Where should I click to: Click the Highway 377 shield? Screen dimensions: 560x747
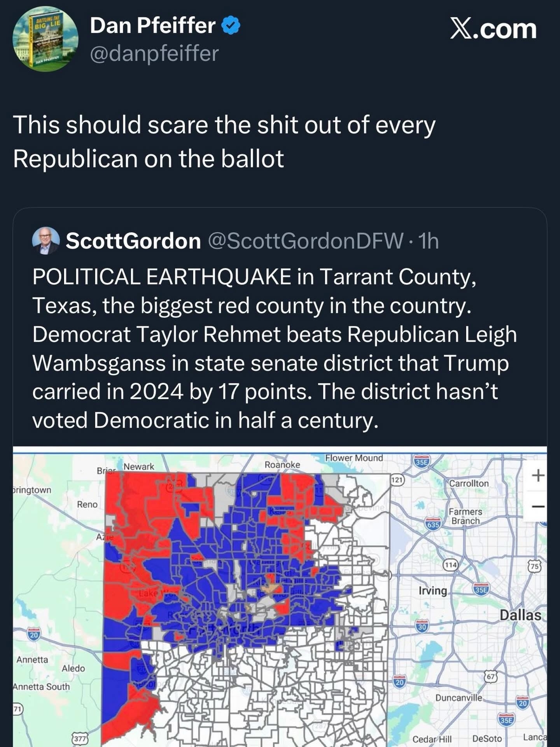(x=80, y=738)
